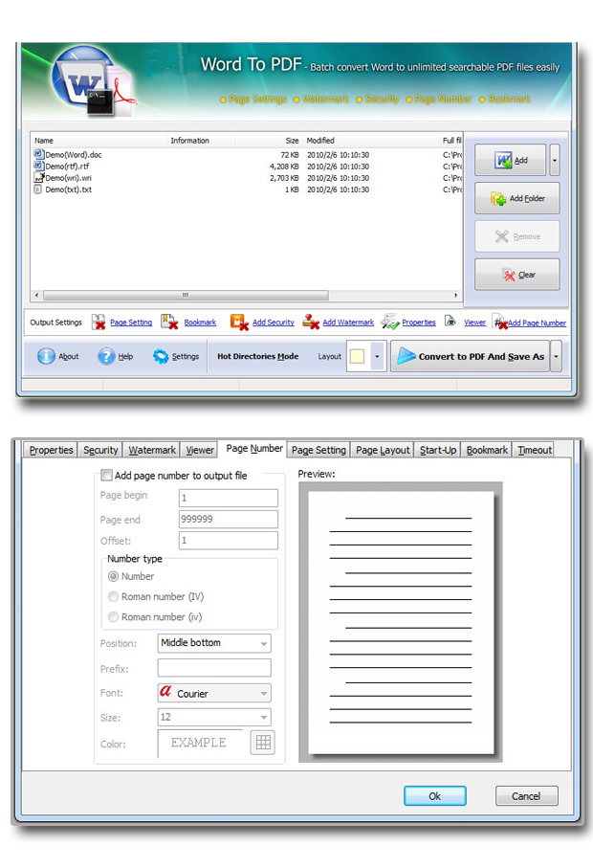Click the Page end input field
This screenshot has height=868, width=593.
click(x=229, y=520)
